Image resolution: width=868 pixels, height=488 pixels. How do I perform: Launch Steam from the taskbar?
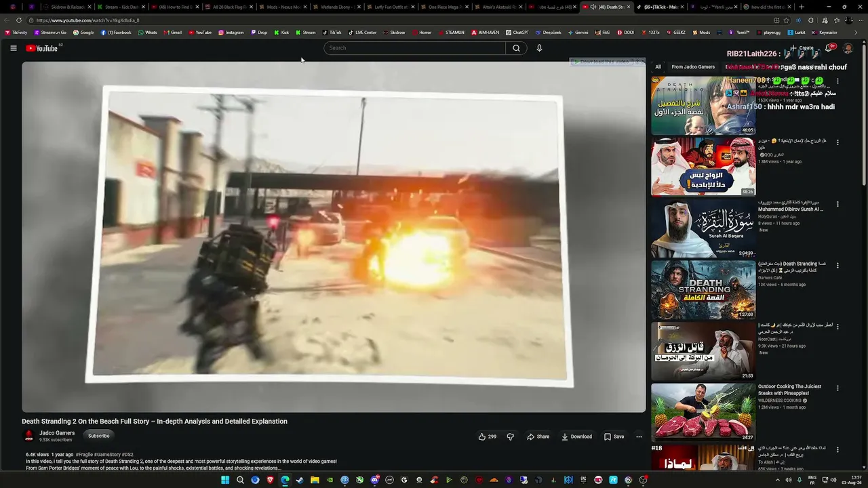tap(300, 480)
